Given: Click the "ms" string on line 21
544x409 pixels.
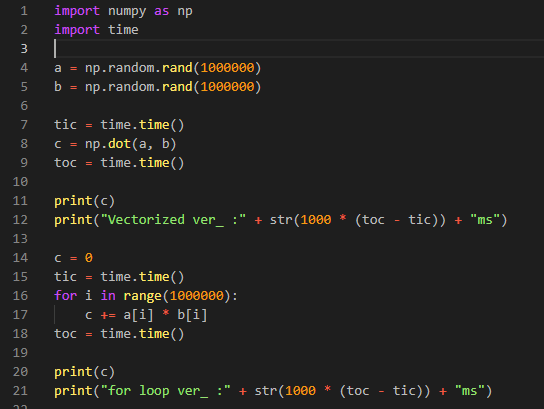Looking at the screenshot, I should [469, 391].
